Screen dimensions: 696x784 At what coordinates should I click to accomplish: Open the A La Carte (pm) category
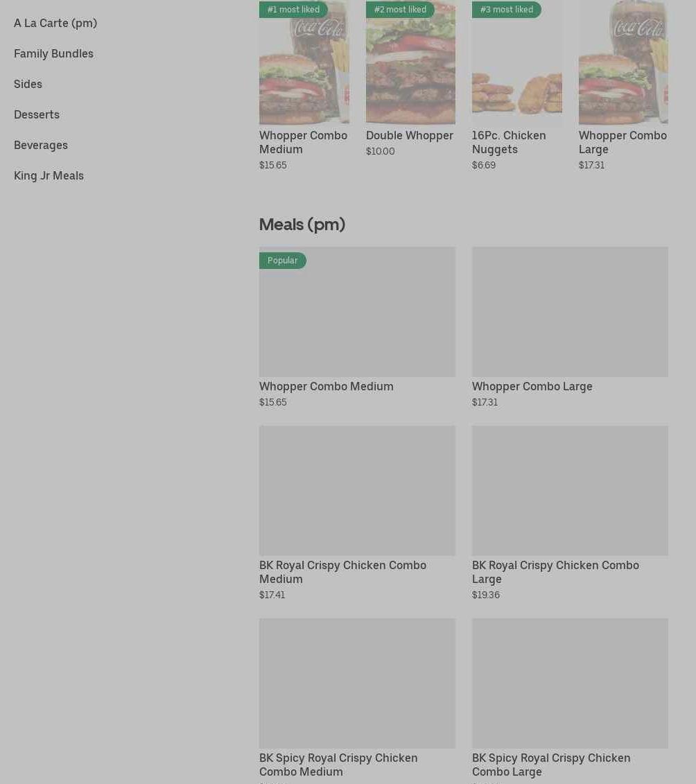coord(55,23)
